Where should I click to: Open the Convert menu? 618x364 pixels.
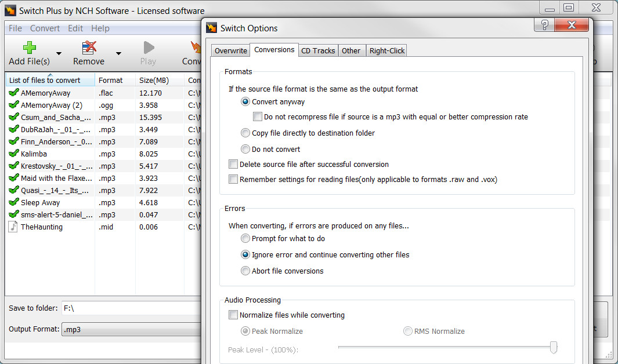coord(45,28)
